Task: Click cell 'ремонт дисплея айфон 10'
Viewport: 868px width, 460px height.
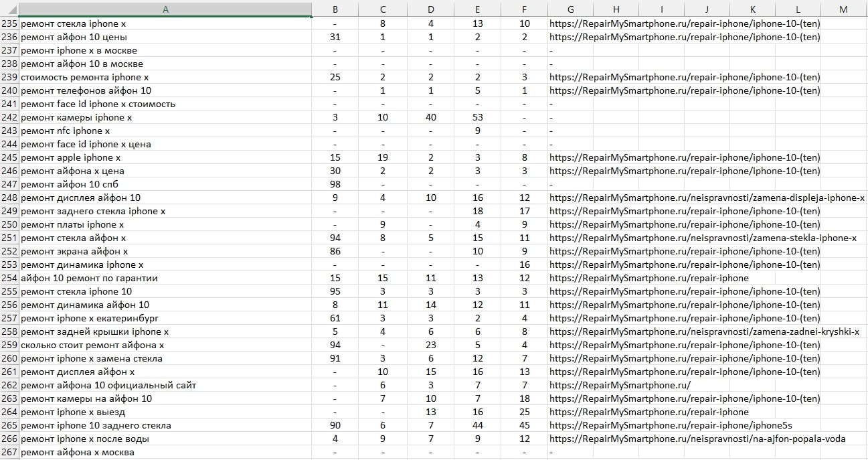Action: [x=165, y=198]
